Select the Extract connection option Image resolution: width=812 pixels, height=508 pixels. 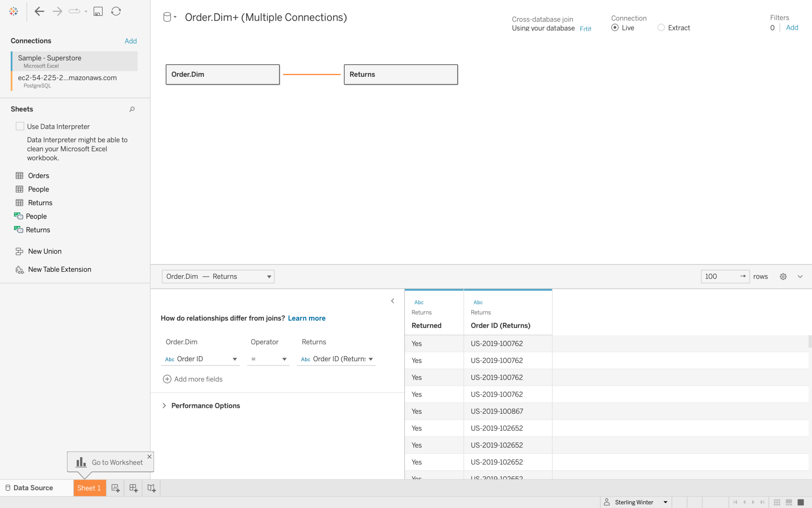tap(661, 28)
